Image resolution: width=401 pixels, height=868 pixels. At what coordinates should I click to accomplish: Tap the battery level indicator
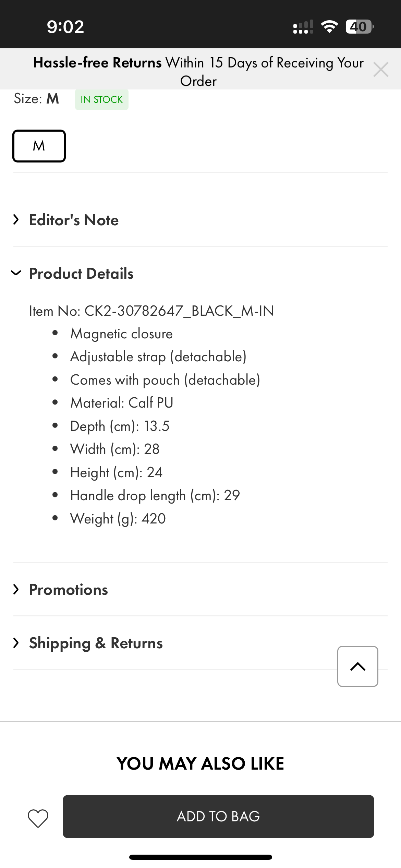pyautogui.click(x=359, y=27)
